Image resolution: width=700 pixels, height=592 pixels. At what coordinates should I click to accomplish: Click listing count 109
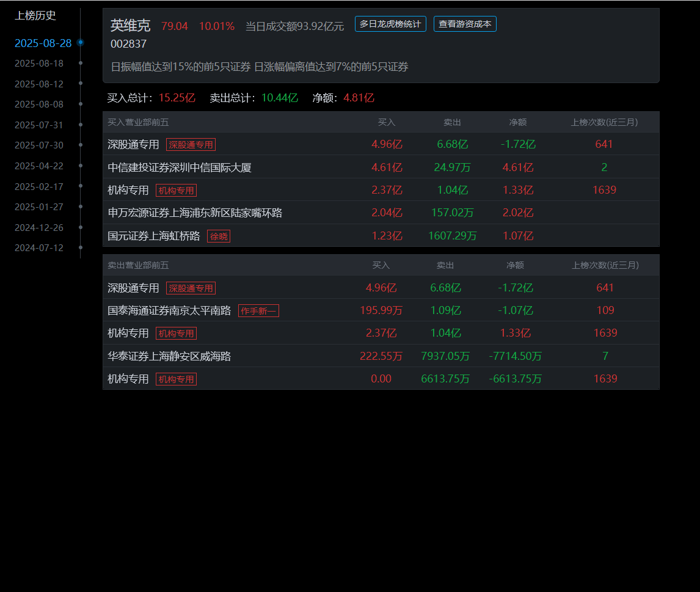click(x=605, y=310)
